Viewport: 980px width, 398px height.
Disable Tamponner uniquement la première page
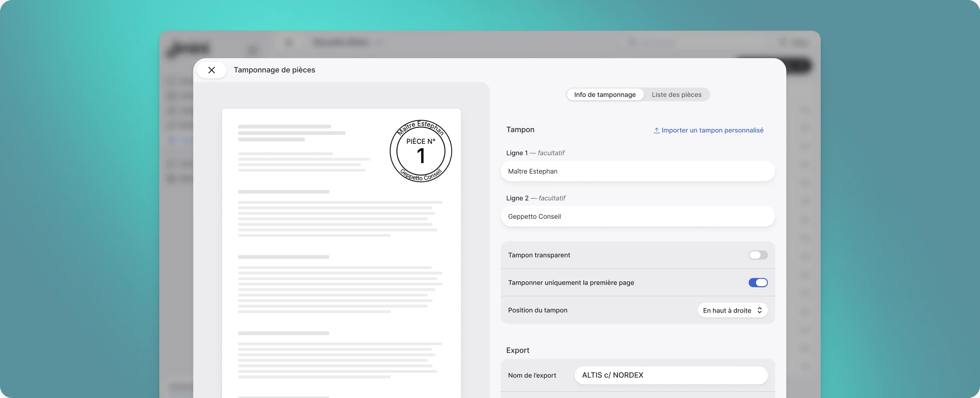point(758,282)
